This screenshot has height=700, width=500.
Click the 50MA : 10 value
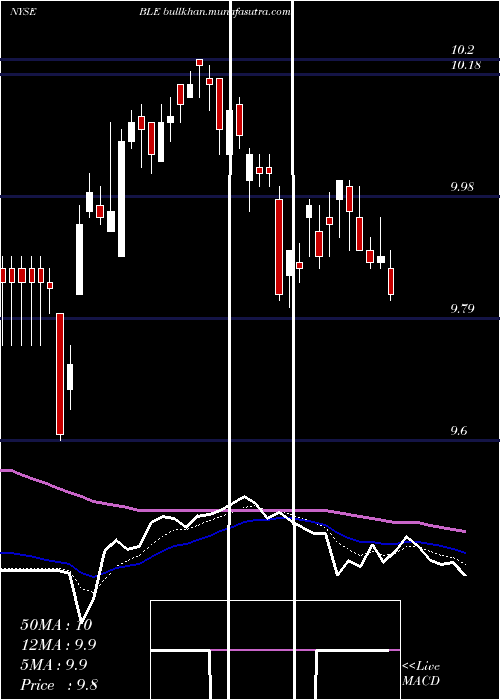tap(56, 625)
